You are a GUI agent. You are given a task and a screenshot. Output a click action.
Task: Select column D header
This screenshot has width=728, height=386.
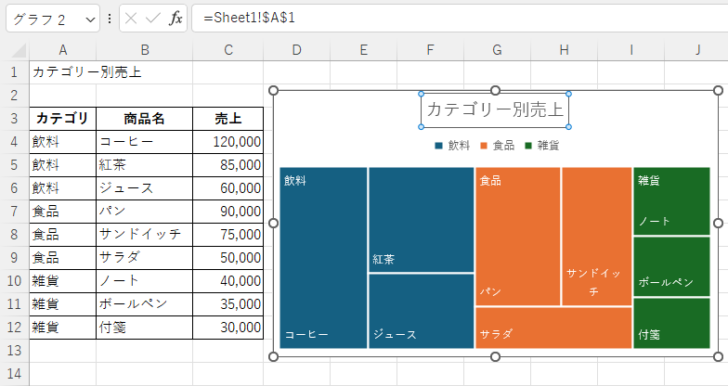click(x=297, y=50)
